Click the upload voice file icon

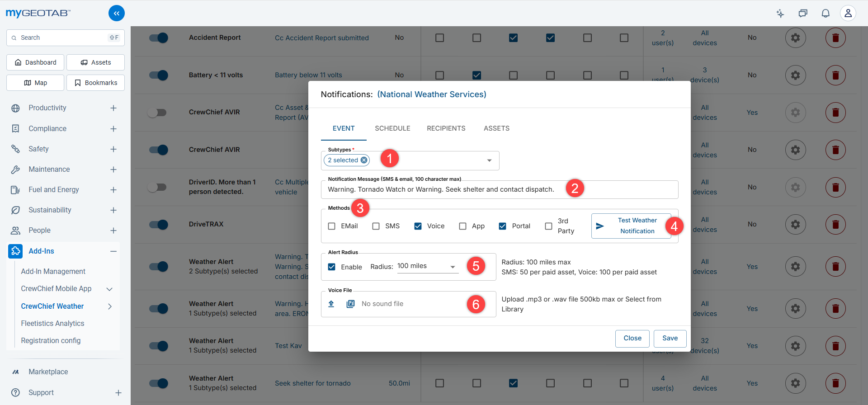point(331,304)
